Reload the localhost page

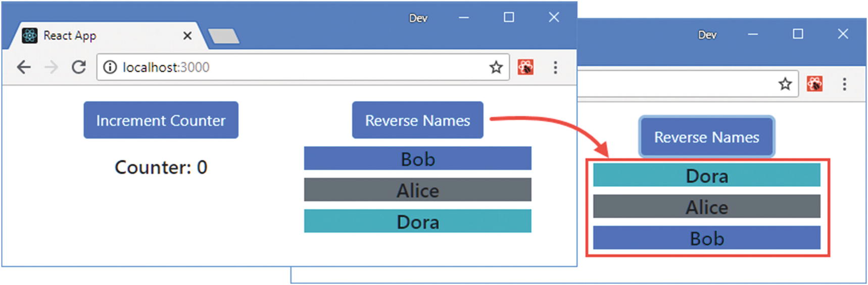(79, 67)
